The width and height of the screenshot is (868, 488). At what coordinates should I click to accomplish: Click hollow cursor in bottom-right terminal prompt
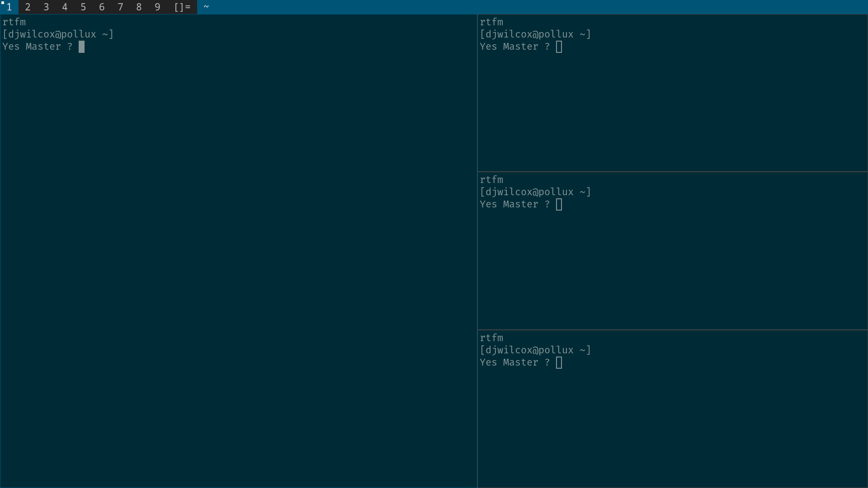click(x=559, y=362)
